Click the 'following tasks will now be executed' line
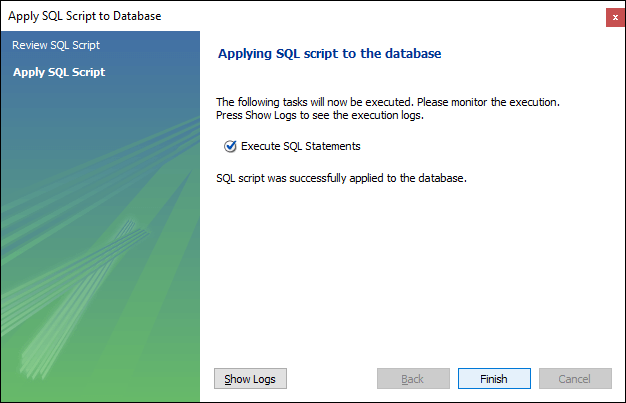This screenshot has width=626, height=403. [x=388, y=102]
